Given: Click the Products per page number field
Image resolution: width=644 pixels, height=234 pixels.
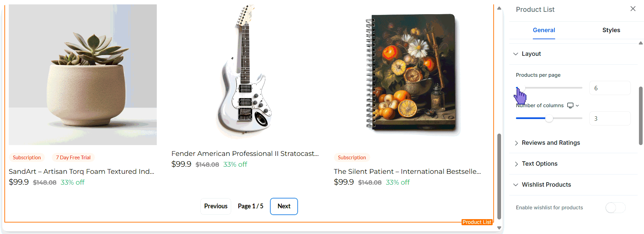Looking at the screenshot, I should point(610,88).
